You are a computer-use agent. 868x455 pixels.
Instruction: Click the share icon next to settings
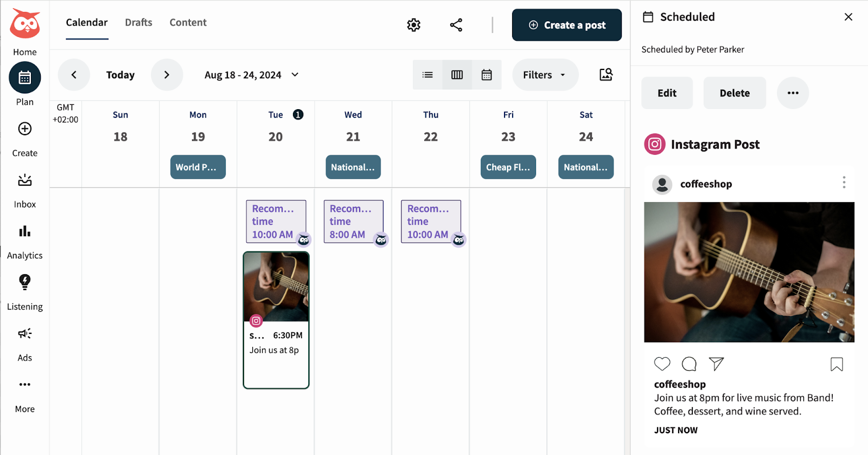456,24
